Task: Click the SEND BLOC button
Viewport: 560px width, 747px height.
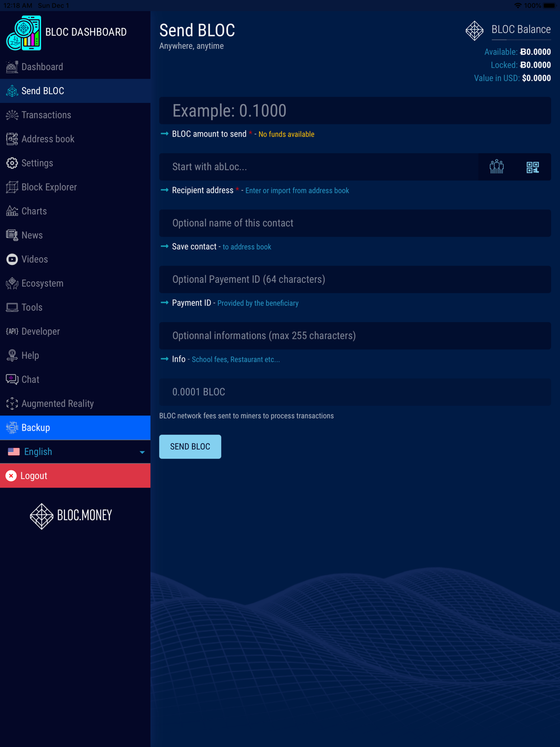Action: pos(190,447)
